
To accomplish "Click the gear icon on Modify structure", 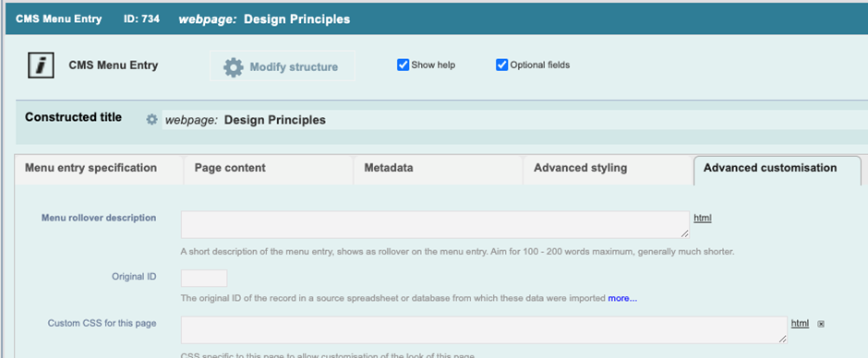I will coord(233,67).
